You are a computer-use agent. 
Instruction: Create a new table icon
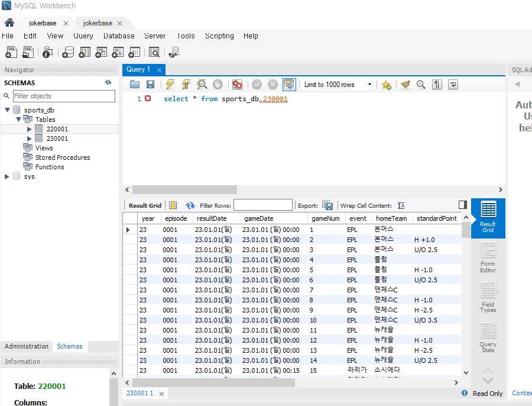[85, 52]
